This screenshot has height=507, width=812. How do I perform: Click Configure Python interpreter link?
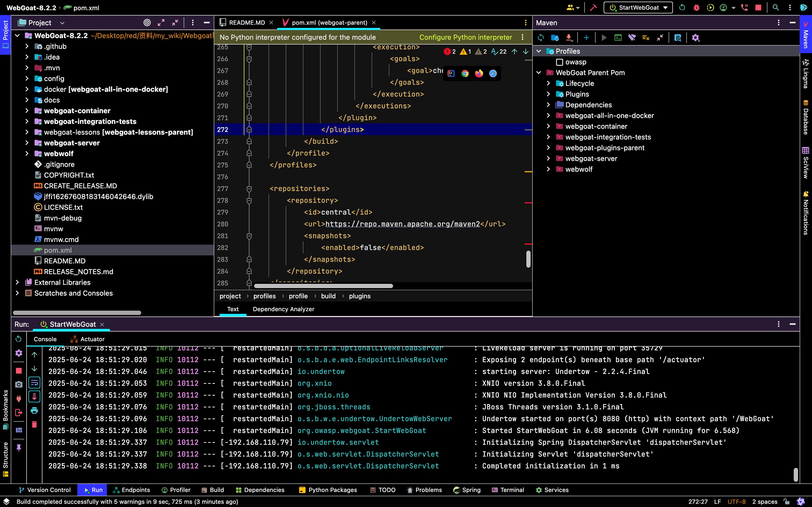point(465,37)
